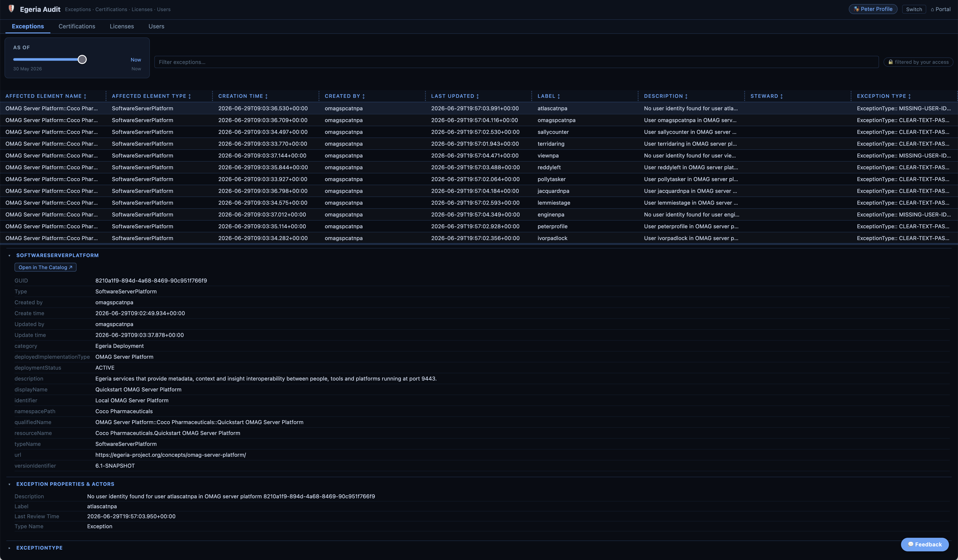Sort by Description column
The height and width of the screenshot is (560, 958).
pyautogui.click(x=666, y=96)
